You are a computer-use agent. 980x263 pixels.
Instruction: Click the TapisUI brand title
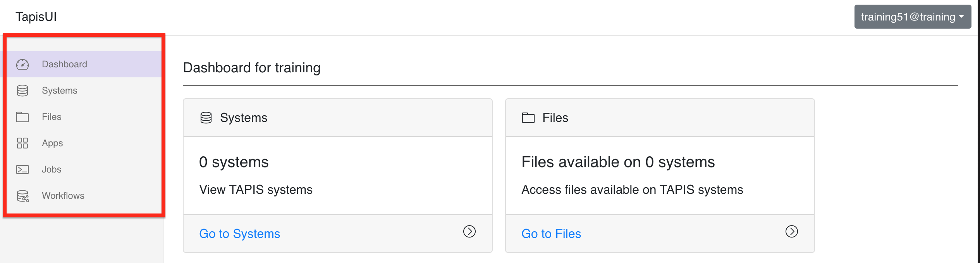tap(36, 17)
